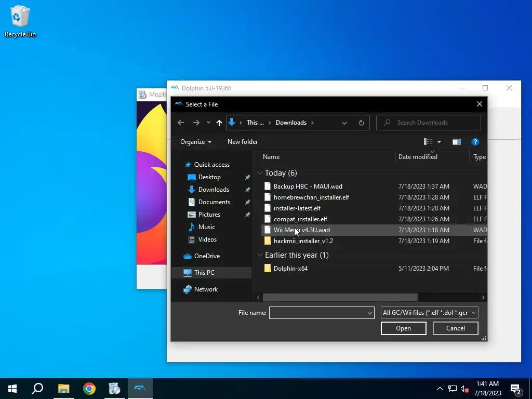
Task: Expand the address bar history dropdown
Action: [344, 123]
